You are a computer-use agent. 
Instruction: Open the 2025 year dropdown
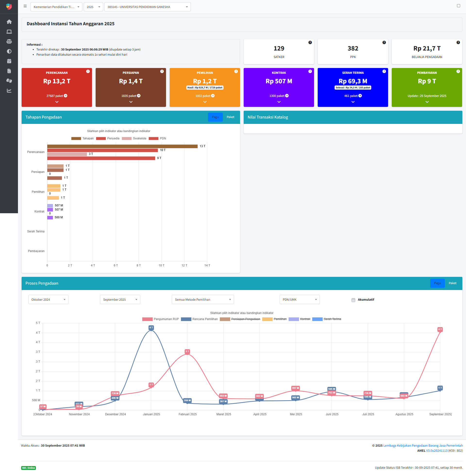(x=93, y=7)
